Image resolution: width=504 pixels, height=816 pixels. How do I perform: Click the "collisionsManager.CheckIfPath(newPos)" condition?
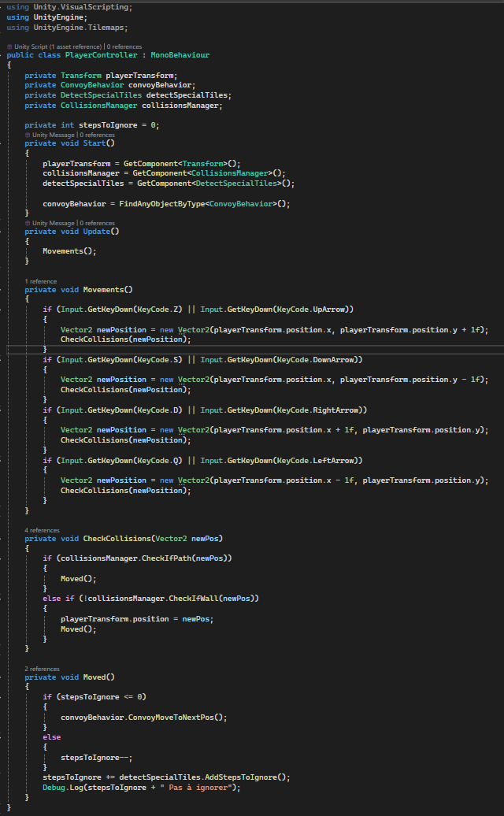point(144,558)
